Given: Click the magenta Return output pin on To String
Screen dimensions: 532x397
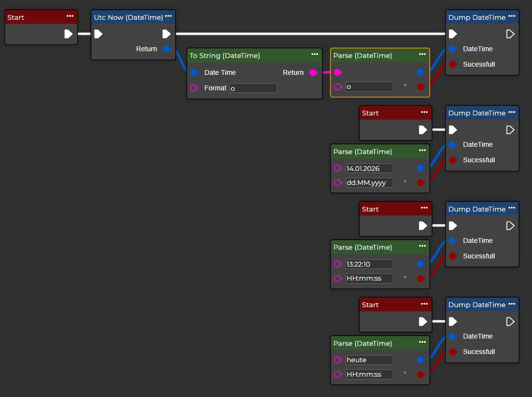Looking at the screenshot, I should point(313,72).
